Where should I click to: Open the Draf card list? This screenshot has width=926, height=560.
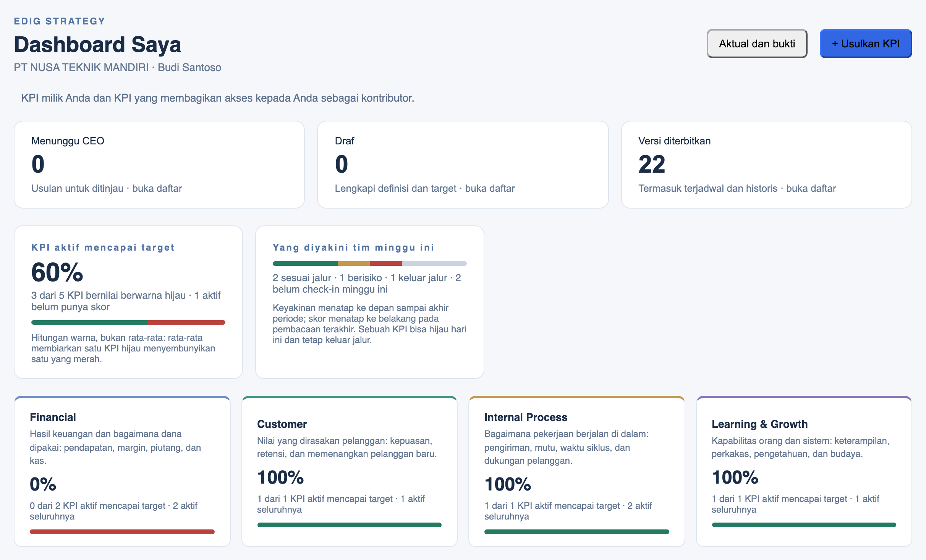pyautogui.click(x=463, y=165)
